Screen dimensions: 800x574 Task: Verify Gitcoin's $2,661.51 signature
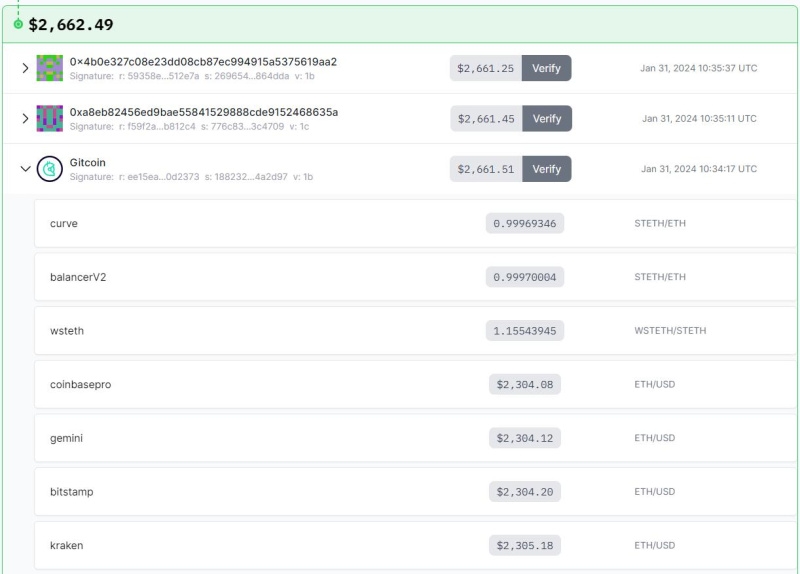click(547, 169)
